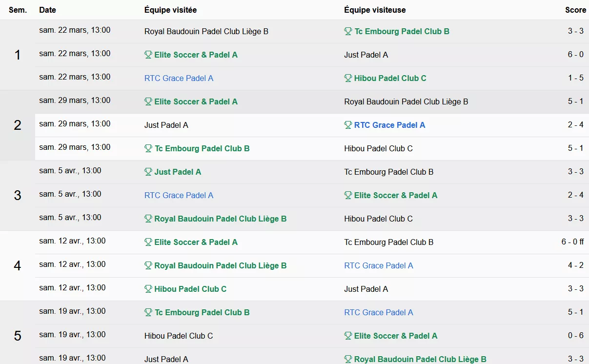The image size is (589, 364).
Task: Click trophy icon beside Tc Embourg, week 1
Action: [348, 31]
